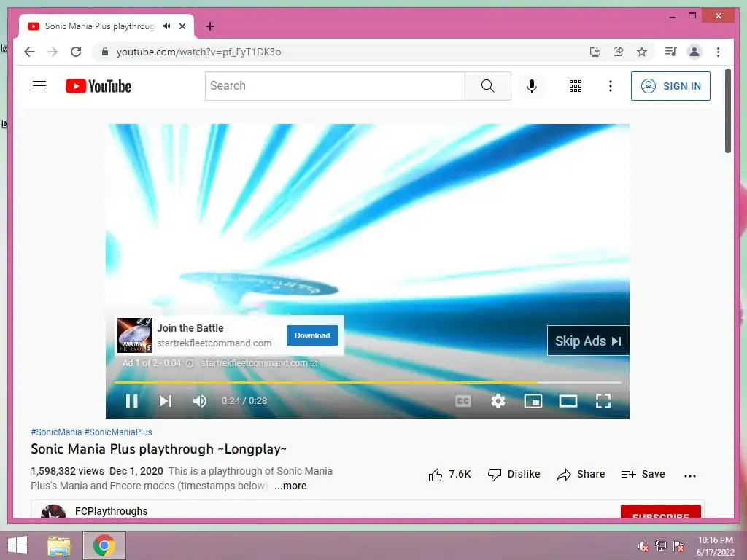Image resolution: width=747 pixels, height=560 pixels.
Task: Enable miniplayer mode
Action: point(533,401)
